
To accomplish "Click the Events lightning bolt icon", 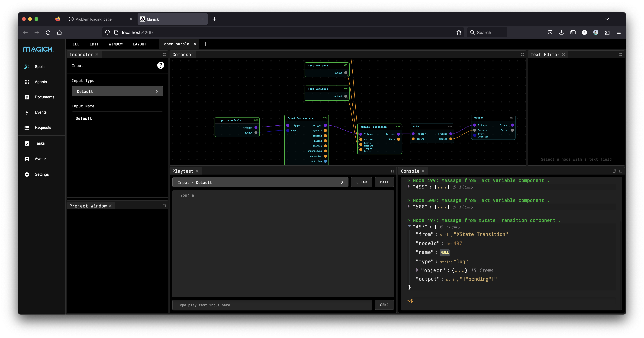I will point(27,112).
